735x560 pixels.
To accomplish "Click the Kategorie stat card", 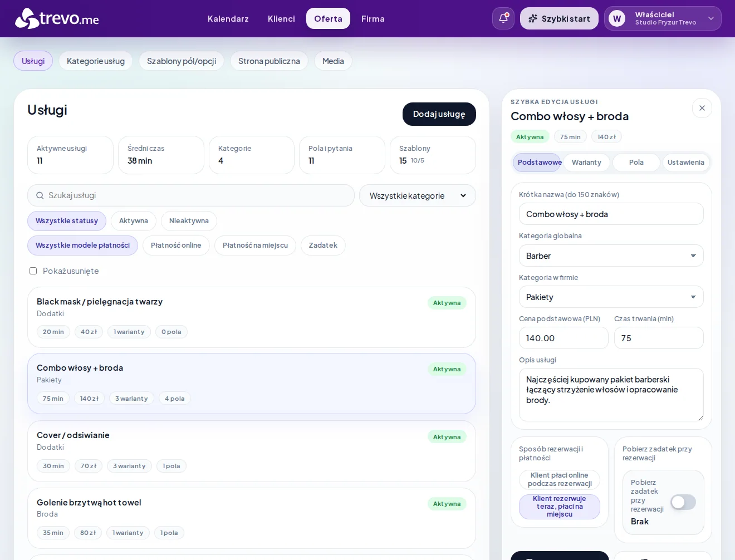I will click(252, 155).
